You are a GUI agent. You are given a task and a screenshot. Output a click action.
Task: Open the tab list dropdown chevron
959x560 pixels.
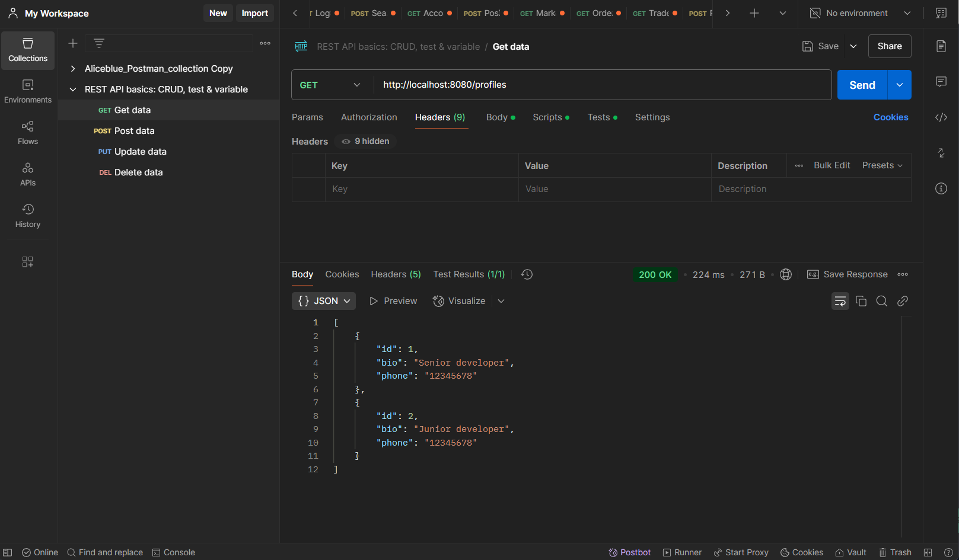pyautogui.click(x=783, y=13)
